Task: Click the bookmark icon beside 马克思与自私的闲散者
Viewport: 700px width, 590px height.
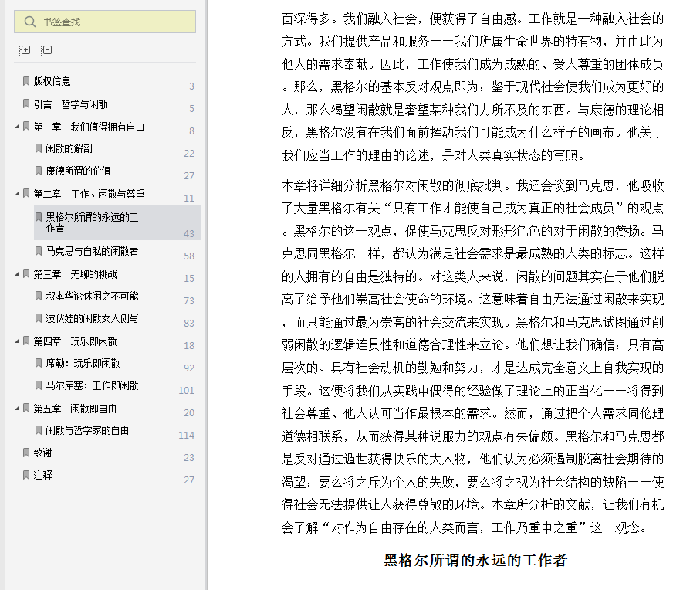Action: [x=39, y=250]
